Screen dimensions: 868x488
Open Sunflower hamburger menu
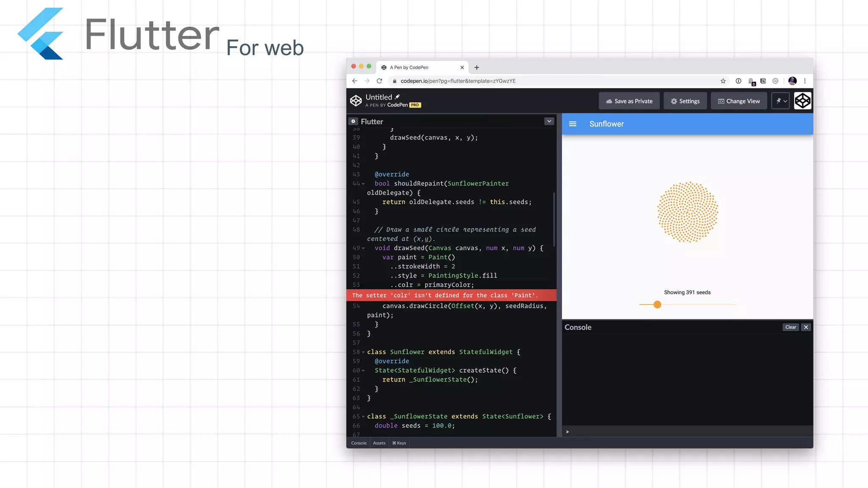tap(573, 124)
